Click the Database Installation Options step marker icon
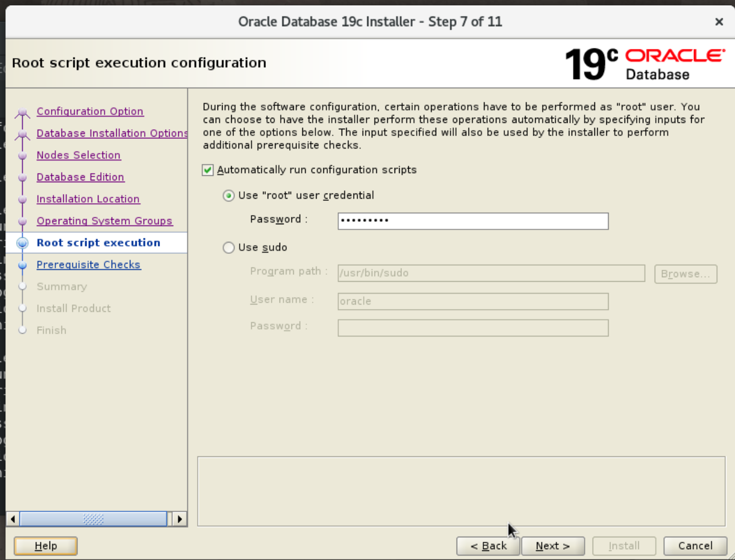This screenshot has width=735, height=560. click(23, 134)
